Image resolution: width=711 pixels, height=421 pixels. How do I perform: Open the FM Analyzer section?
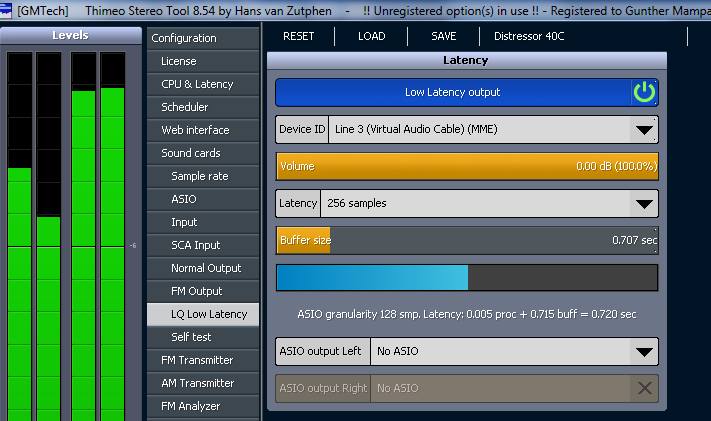tap(203, 406)
